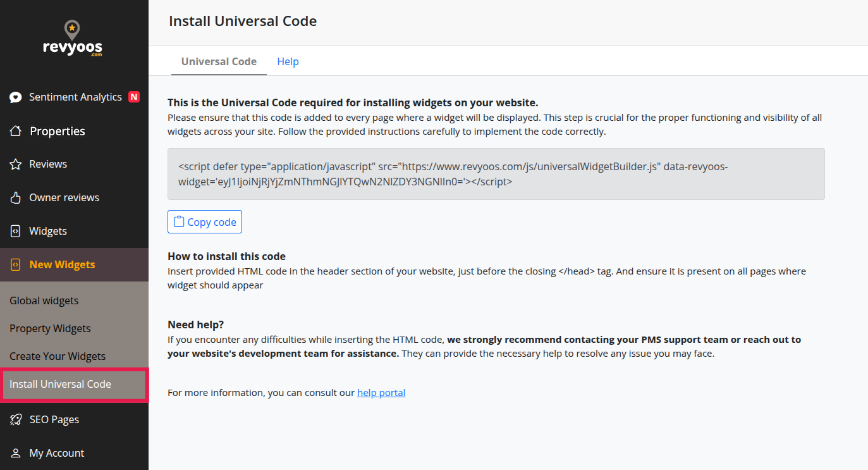Select the Widgets sidebar icon
Image resolution: width=868 pixels, height=470 pixels.
[x=15, y=230]
